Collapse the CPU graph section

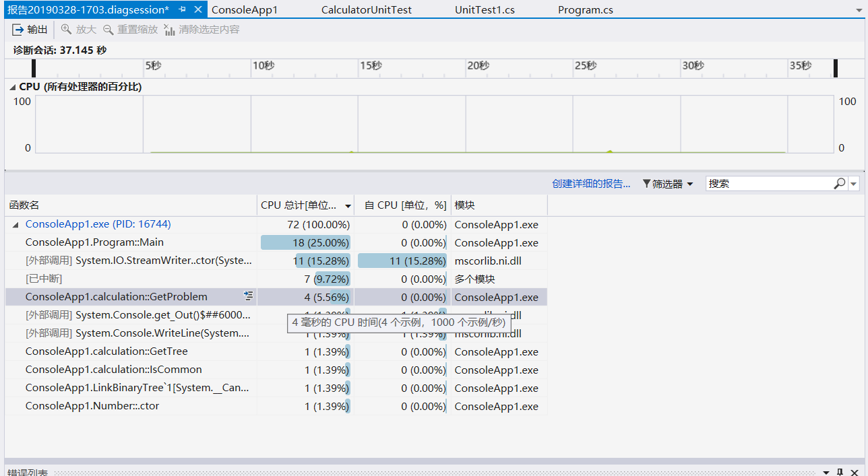(x=13, y=87)
